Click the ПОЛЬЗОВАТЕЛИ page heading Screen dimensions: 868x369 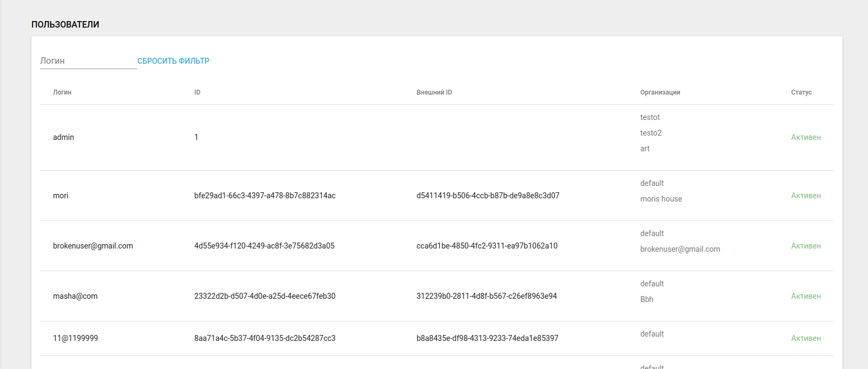click(x=65, y=24)
